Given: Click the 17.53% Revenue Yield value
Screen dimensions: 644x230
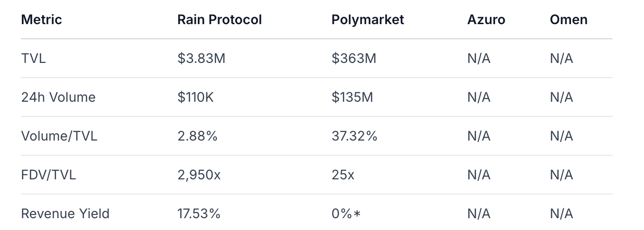Looking at the screenshot, I should pyautogui.click(x=199, y=214).
